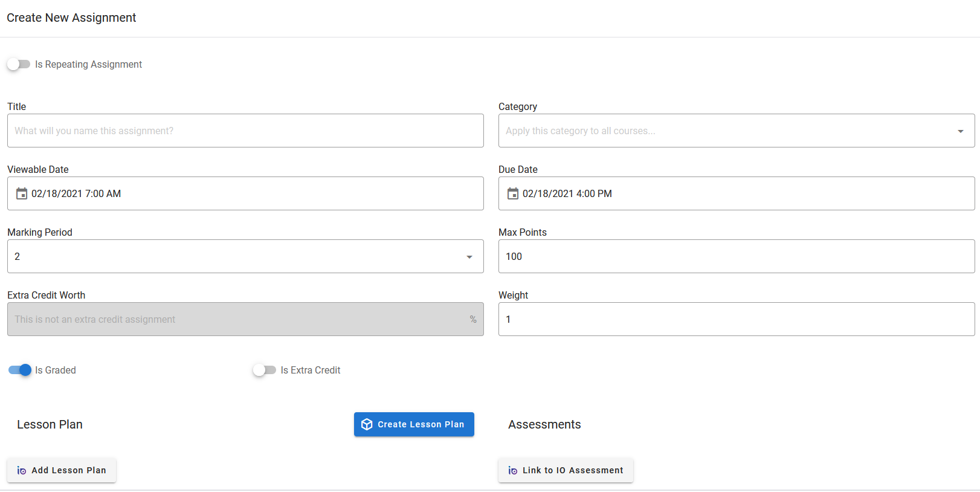Click the Weight field label
The width and height of the screenshot is (980, 492).
coord(514,295)
